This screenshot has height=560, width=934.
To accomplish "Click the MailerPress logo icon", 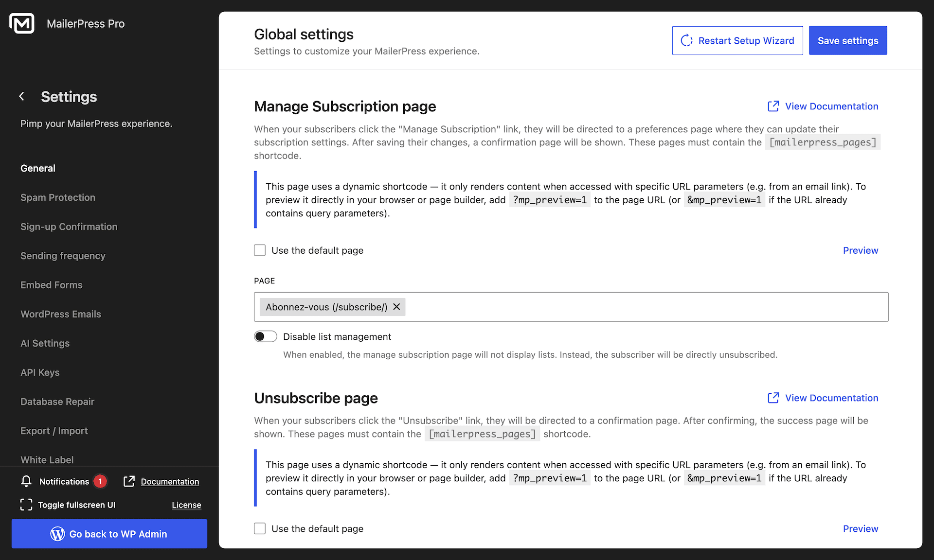I will tap(22, 23).
